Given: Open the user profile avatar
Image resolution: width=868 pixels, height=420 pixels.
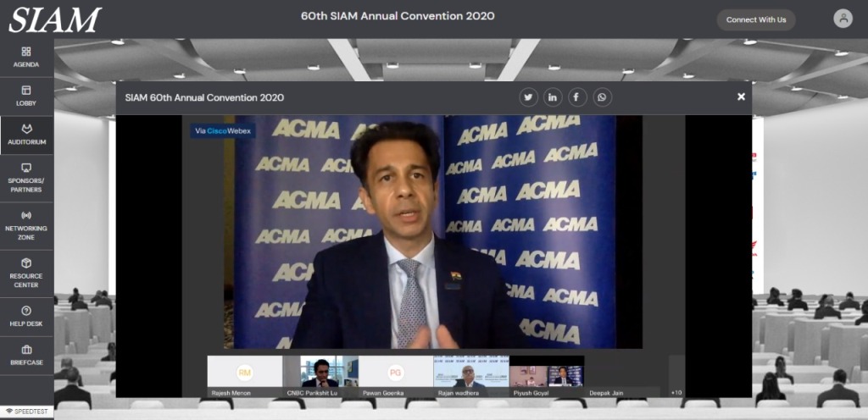Looking at the screenshot, I should point(843,19).
